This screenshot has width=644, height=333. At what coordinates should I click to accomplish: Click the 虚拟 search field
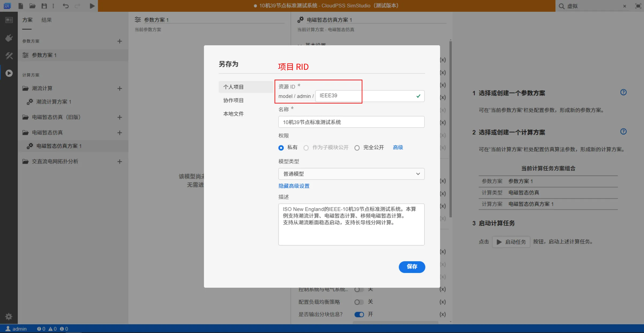point(593,6)
